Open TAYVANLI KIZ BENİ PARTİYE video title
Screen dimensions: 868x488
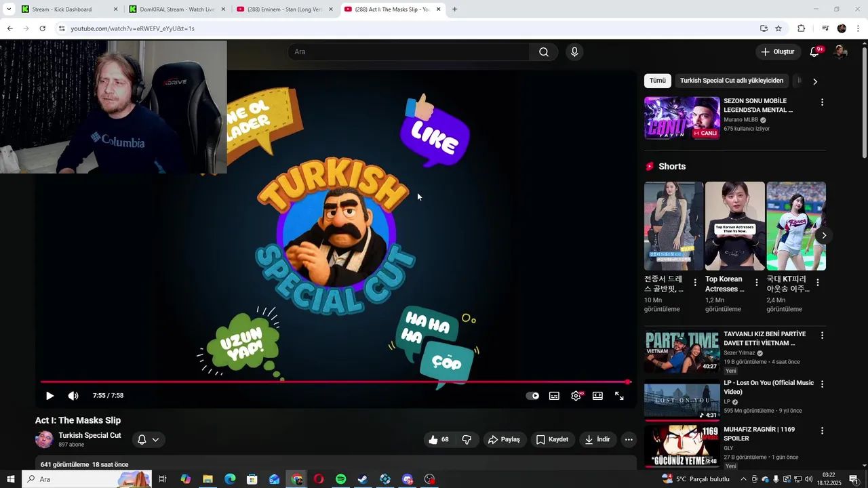click(764, 339)
